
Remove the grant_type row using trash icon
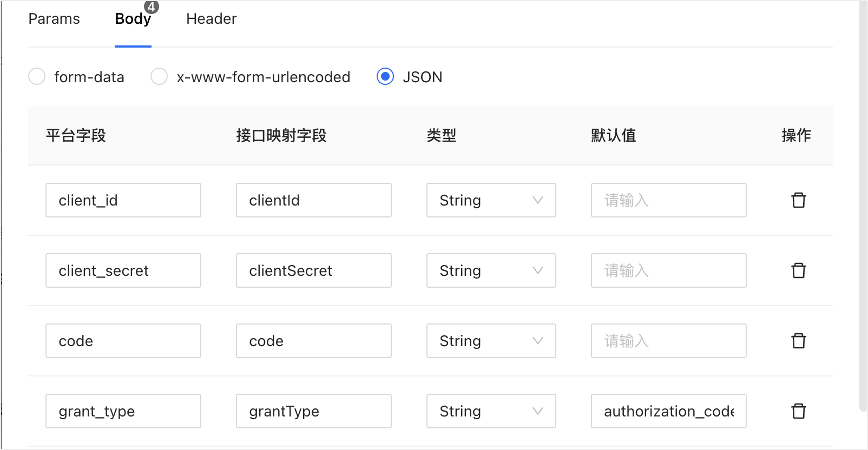tap(798, 411)
